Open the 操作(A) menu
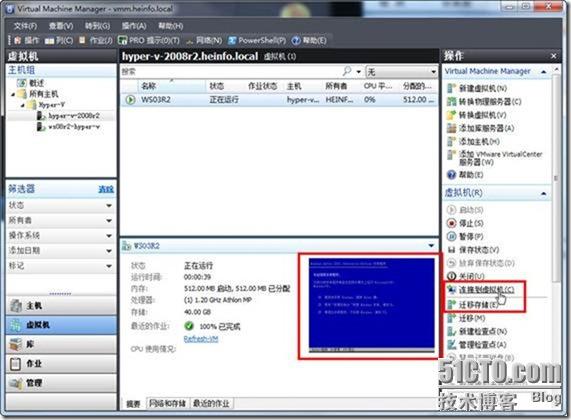Image resolution: width=571 pixels, height=420 pixels. pos(134,26)
